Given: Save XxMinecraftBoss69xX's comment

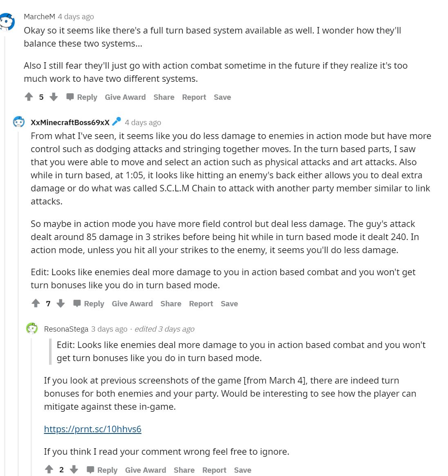Looking at the screenshot, I should click(x=229, y=303).
